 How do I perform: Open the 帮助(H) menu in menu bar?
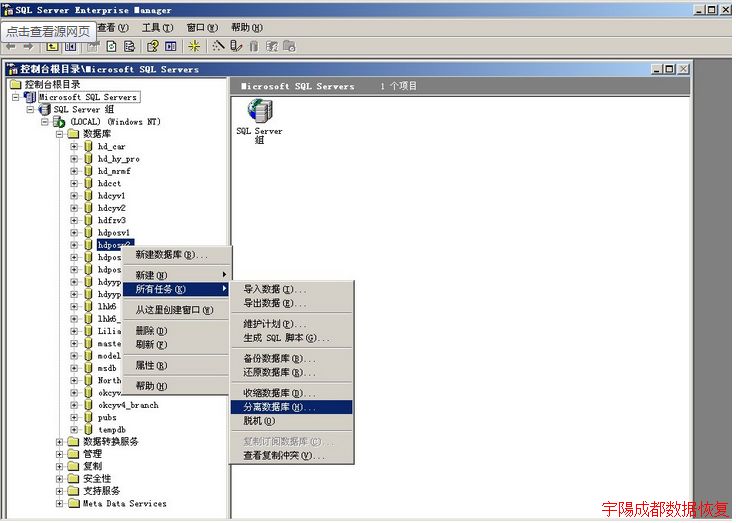coord(247,28)
